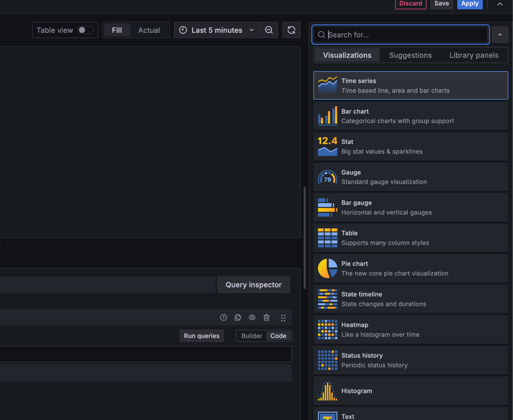Collapse the visualization picker chevron
Viewport: 513px width, 420px height.
500,35
